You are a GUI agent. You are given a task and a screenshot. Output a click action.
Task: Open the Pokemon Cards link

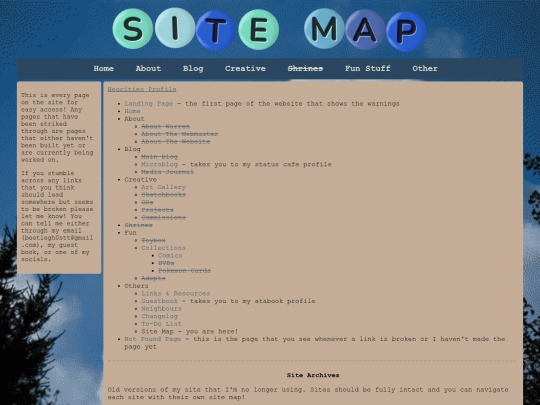pyautogui.click(x=184, y=270)
